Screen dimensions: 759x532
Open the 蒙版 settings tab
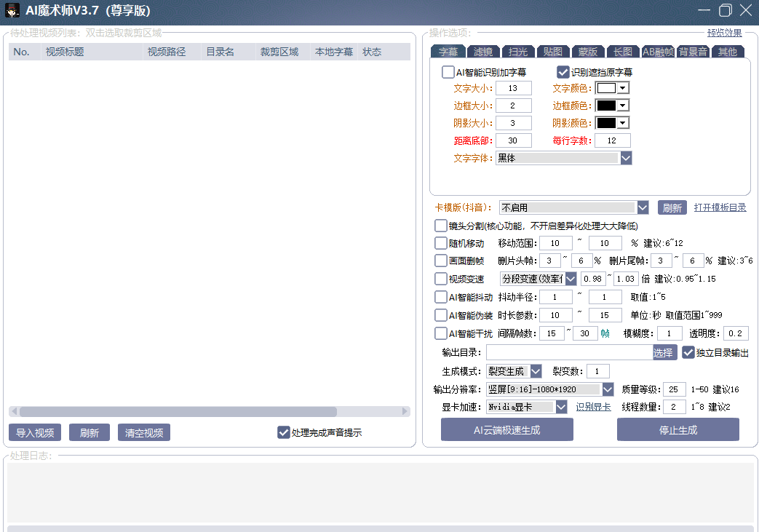click(587, 51)
